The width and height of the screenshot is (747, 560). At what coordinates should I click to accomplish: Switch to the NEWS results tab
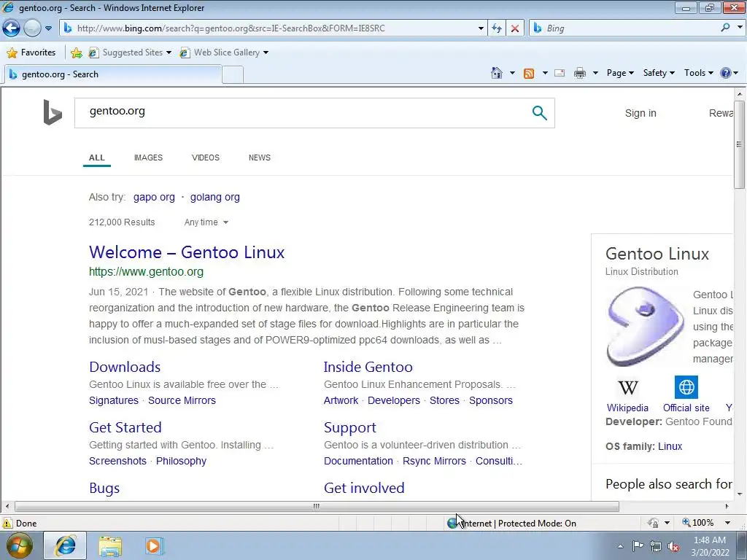point(259,157)
